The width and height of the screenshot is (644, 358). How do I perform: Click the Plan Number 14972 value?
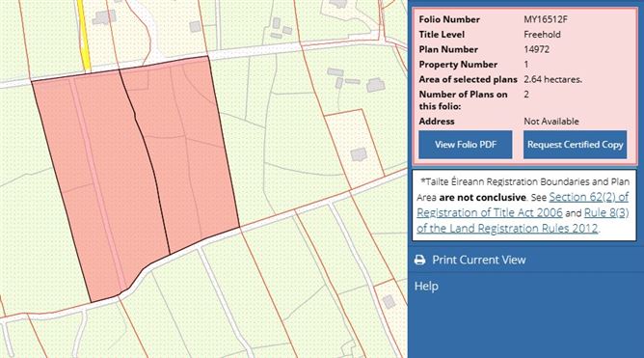click(536, 49)
